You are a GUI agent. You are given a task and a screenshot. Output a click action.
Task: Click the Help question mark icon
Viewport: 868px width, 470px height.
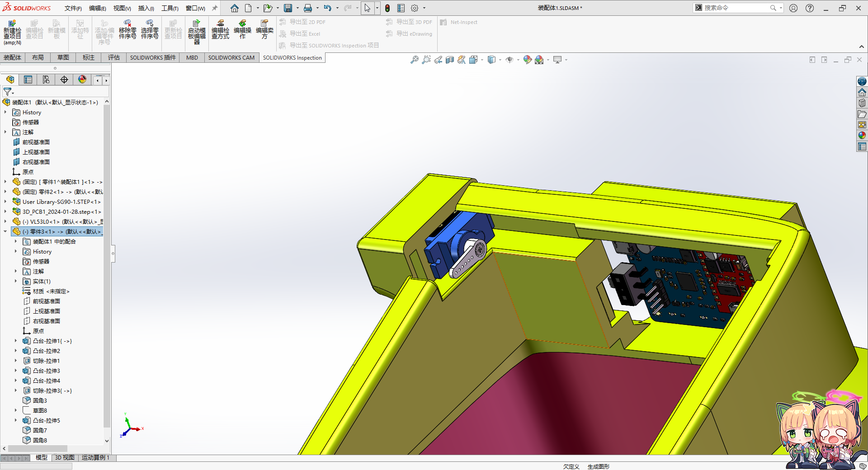(x=810, y=8)
